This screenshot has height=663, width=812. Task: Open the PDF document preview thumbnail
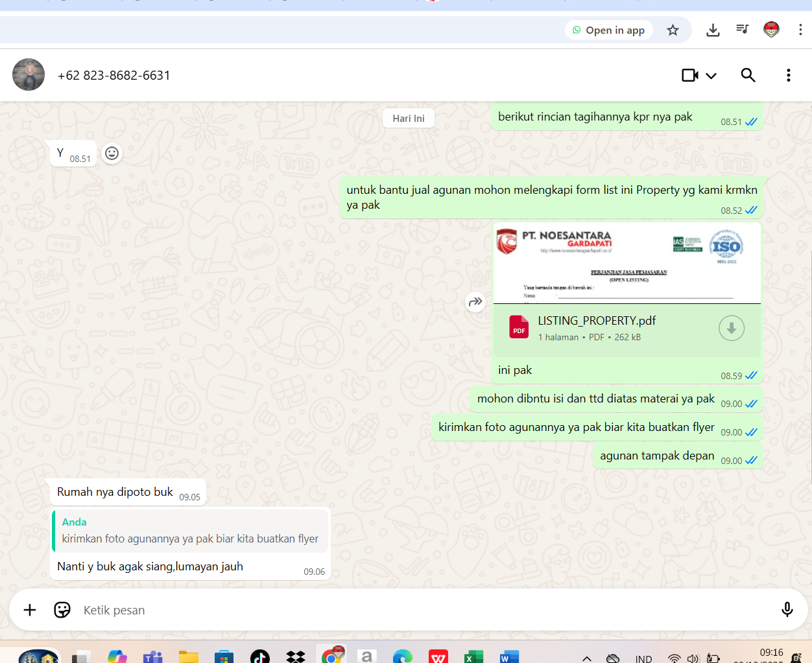[x=627, y=264]
